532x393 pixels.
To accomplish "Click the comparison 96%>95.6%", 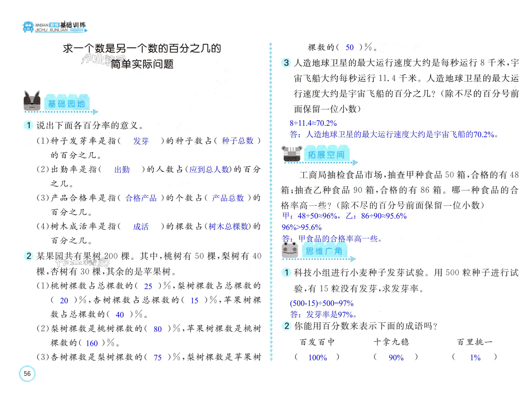I will point(302,227).
